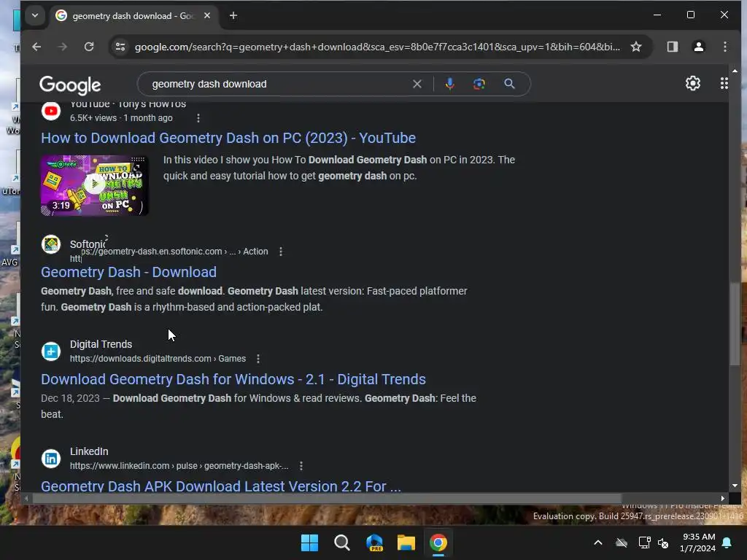Open the taskbar clock and date

click(698, 542)
